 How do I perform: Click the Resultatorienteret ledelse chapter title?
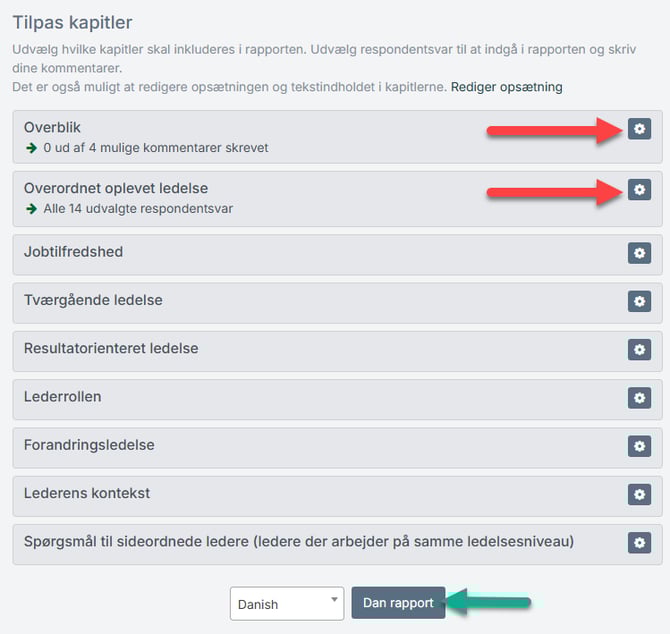pyautogui.click(x=111, y=348)
